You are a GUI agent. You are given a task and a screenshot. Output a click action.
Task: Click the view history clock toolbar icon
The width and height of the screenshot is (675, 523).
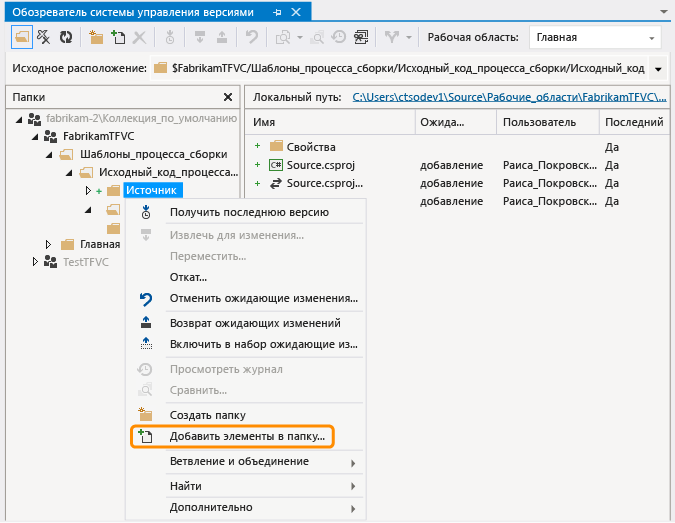339,37
